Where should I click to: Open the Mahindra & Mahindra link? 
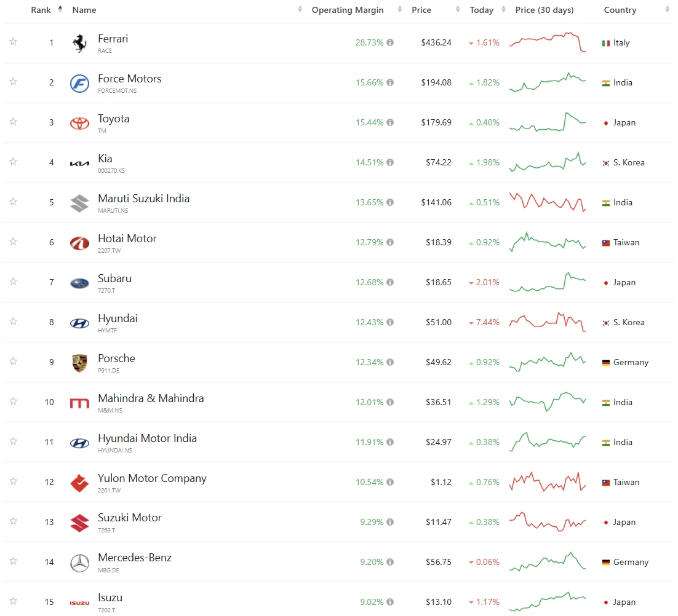151,398
